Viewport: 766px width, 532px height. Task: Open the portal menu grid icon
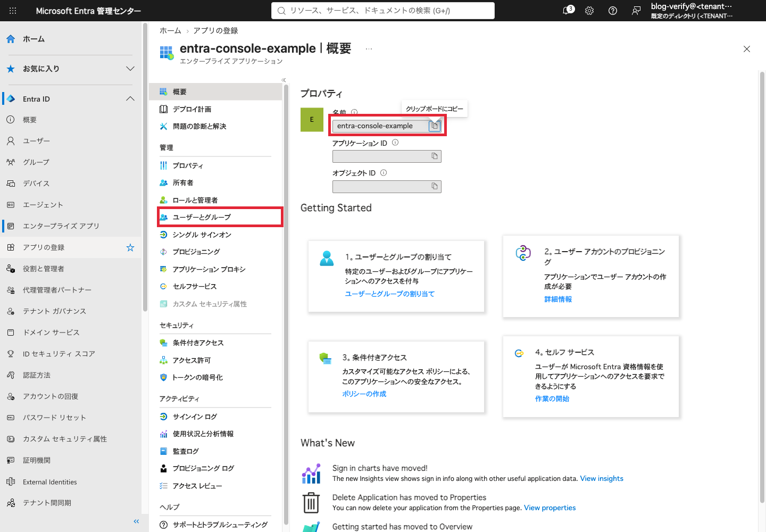13,11
